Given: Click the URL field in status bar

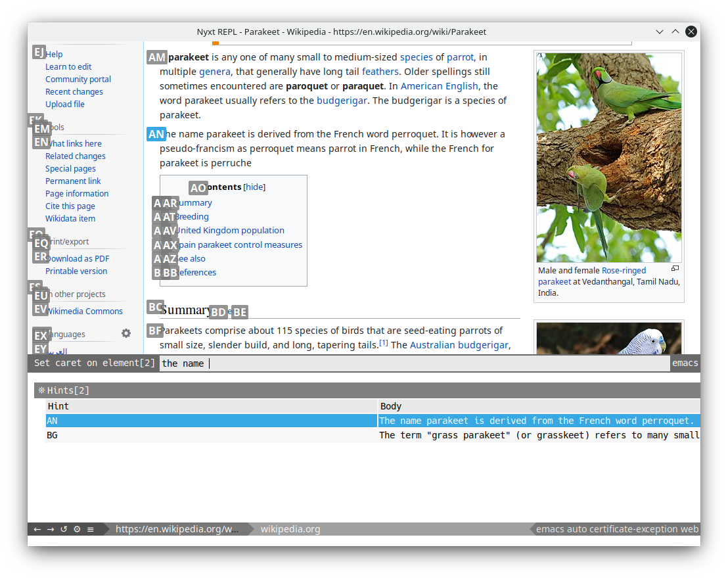Looking at the screenshot, I should pyautogui.click(x=177, y=529).
